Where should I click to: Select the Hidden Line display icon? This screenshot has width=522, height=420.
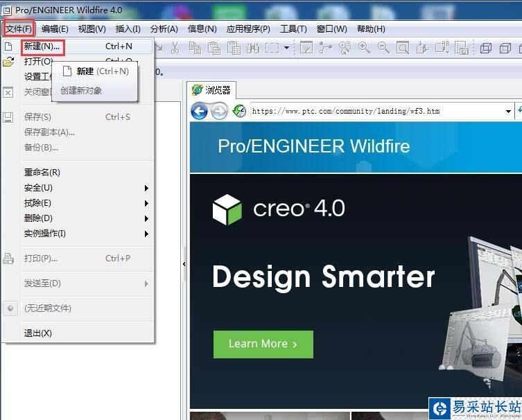click(x=505, y=49)
